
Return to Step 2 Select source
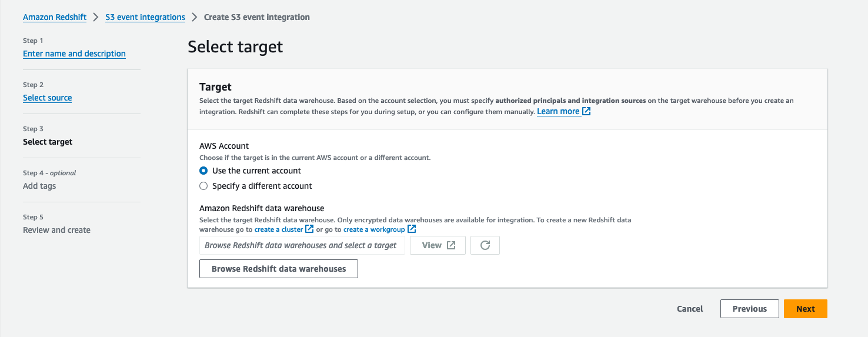[47, 98]
